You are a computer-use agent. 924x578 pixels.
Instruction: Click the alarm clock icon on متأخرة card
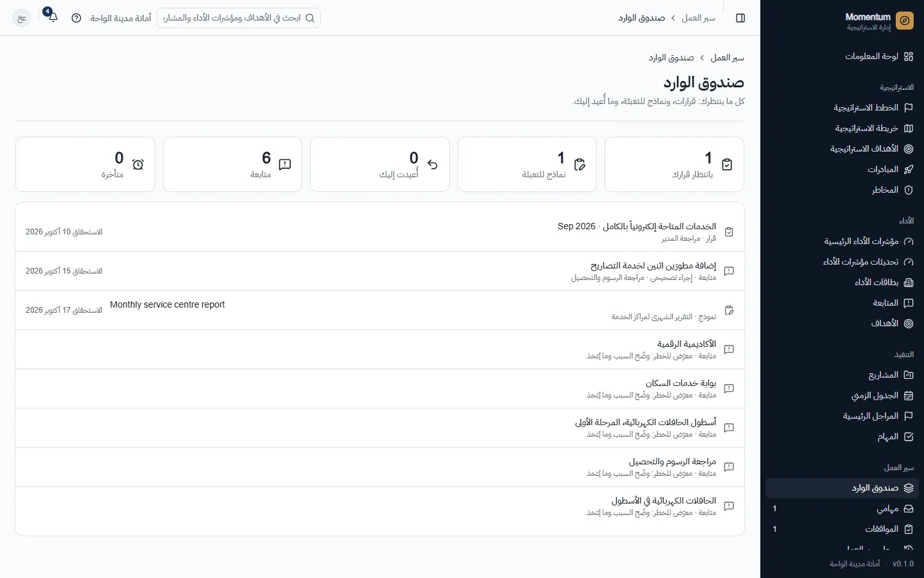[138, 164]
